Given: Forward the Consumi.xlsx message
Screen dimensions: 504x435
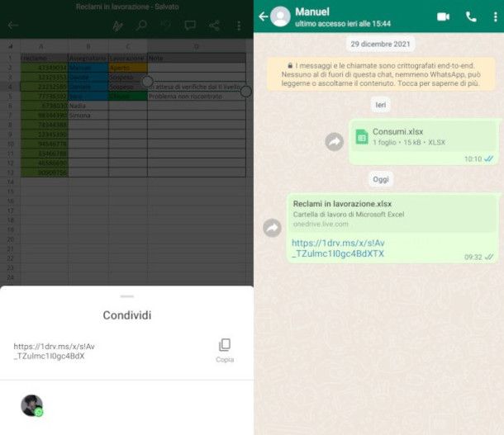Looking at the screenshot, I should pyautogui.click(x=335, y=142).
